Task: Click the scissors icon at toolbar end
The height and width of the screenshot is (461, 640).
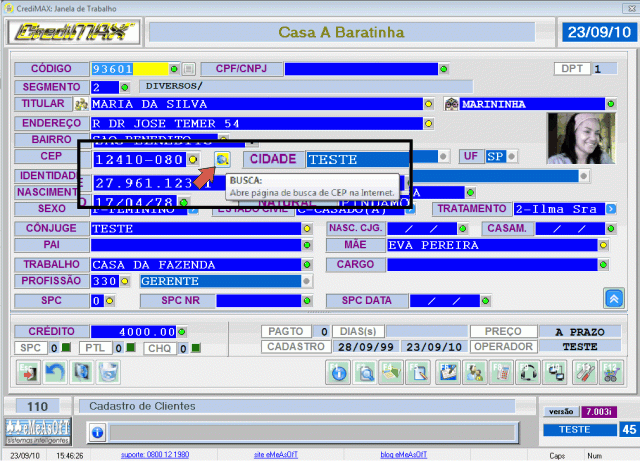Action: pos(610,372)
